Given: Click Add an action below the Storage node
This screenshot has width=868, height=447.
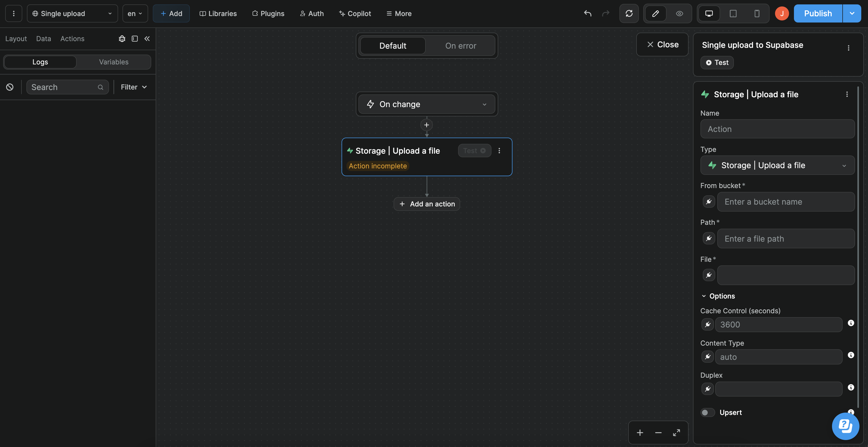Looking at the screenshot, I should pyautogui.click(x=426, y=204).
